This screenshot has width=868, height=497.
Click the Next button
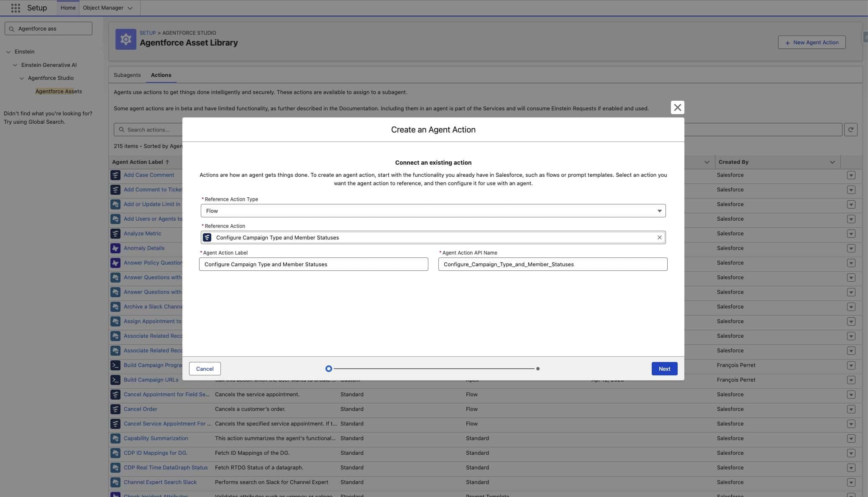[664, 369]
